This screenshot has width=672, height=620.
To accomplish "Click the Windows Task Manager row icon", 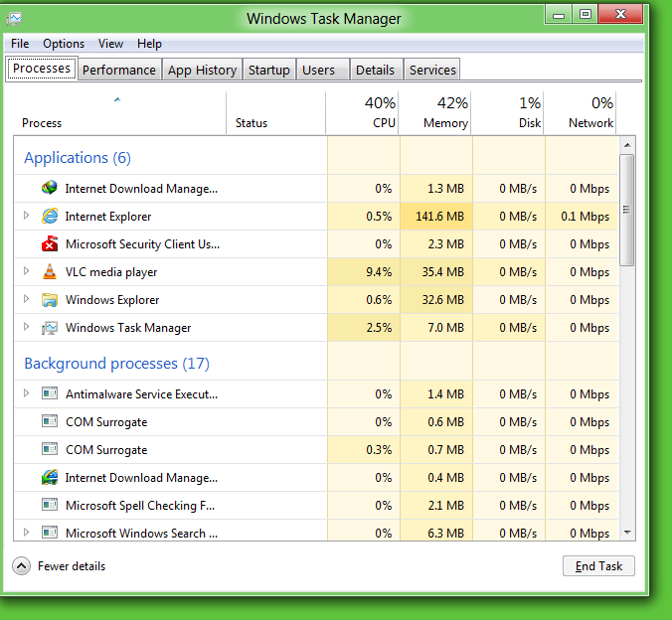I will click(50, 328).
